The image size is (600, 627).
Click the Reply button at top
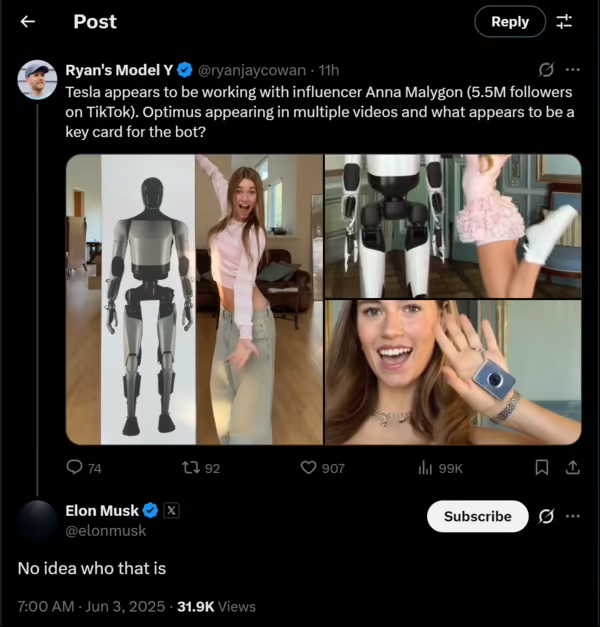[510, 21]
